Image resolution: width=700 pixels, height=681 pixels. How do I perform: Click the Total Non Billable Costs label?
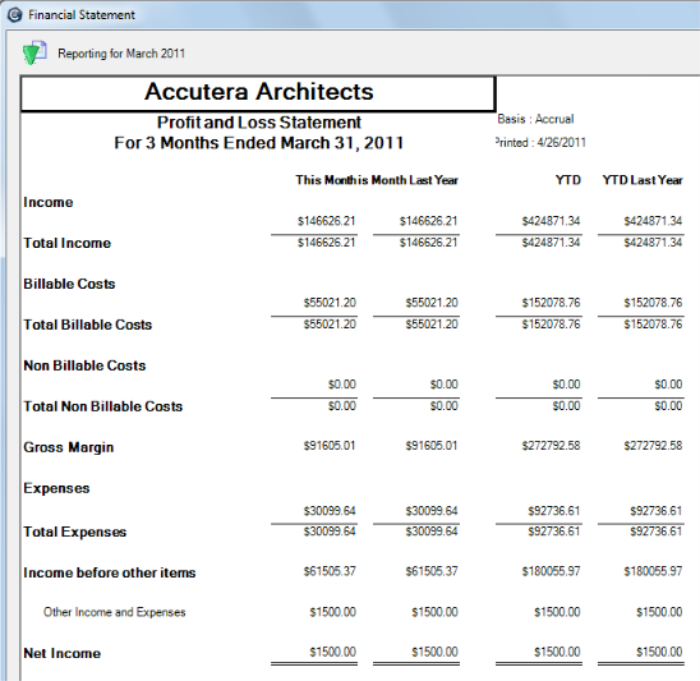103,406
